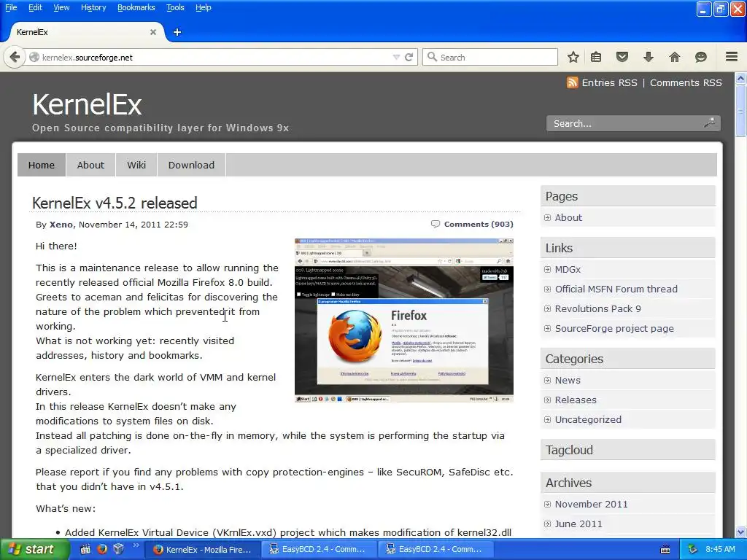The height and width of the screenshot is (560, 747).
Task: Click the Firefox 8 screenshot thumbnail
Action: 404,320
